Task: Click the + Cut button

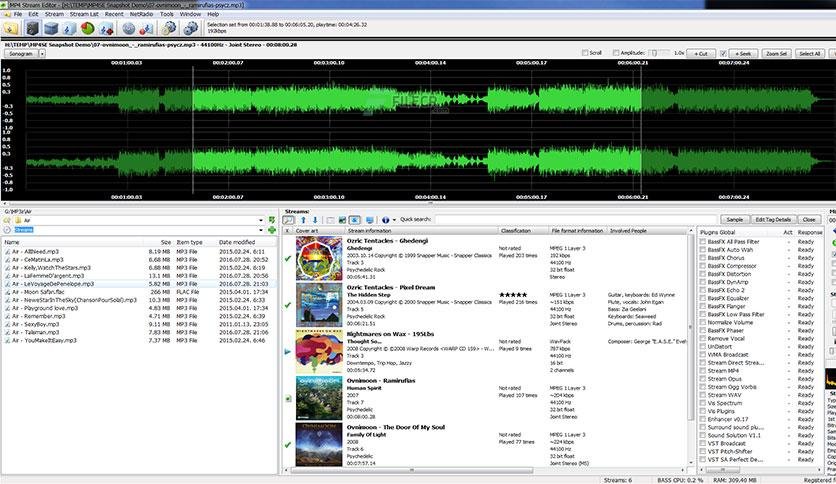Action: pyautogui.click(x=701, y=53)
